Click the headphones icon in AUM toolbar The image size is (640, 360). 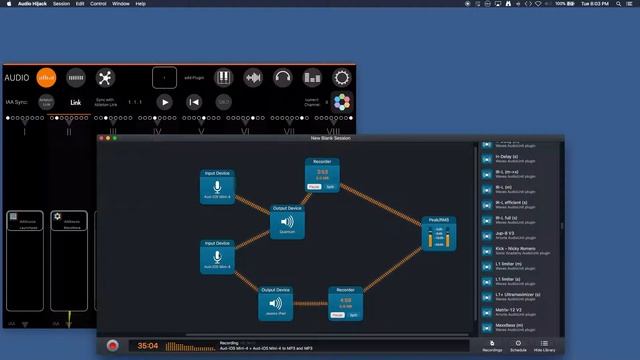pyautogui.click(x=282, y=78)
